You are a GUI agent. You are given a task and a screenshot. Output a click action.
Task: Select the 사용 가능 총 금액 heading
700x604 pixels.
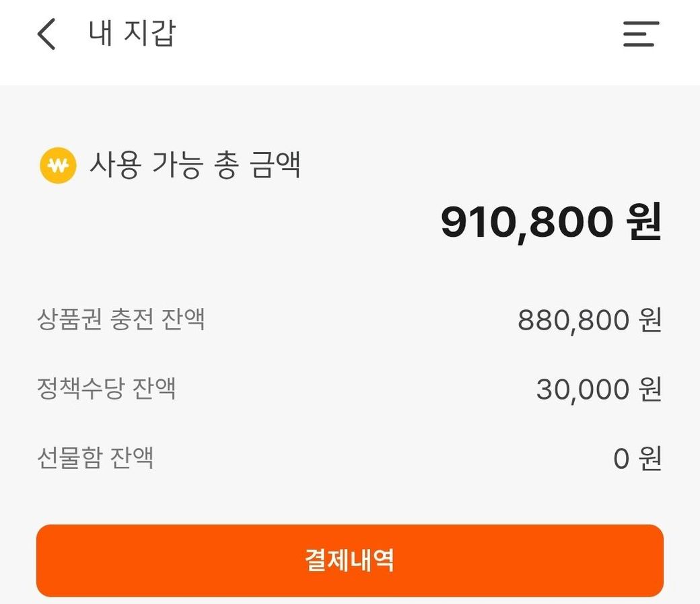tap(195, 165)
